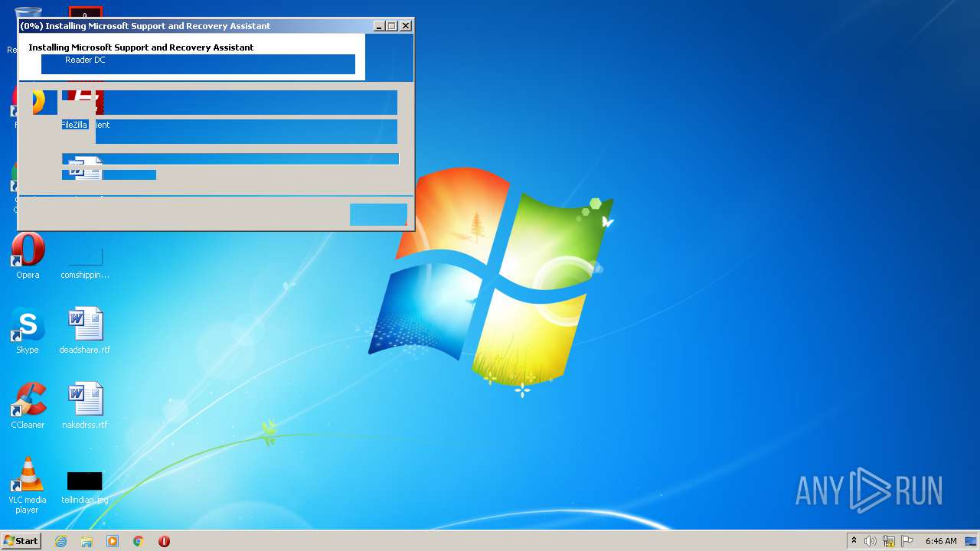
Task: Open the network status tray icon
Action: 889,541
